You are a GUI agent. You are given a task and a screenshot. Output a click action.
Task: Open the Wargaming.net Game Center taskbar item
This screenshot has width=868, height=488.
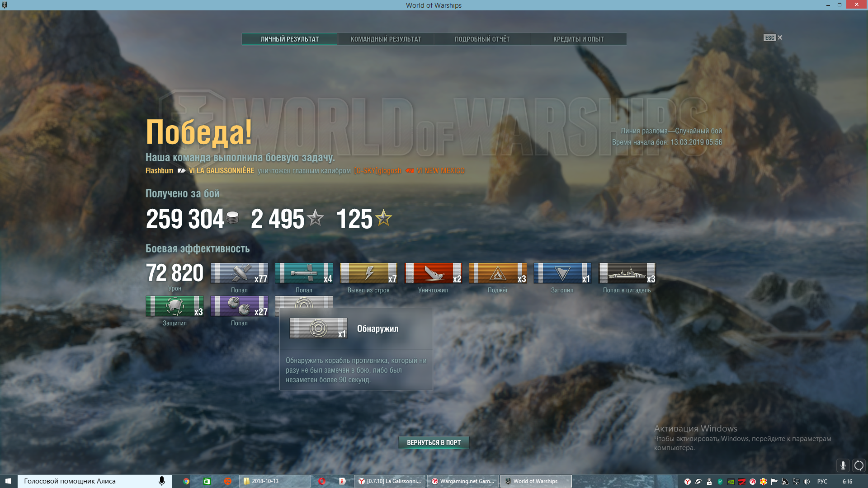[463, 481]
